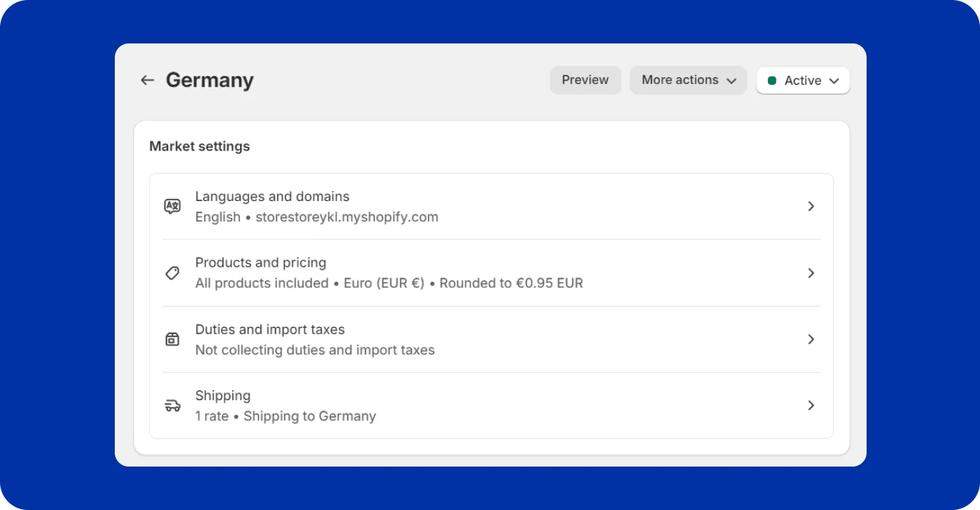Open Products and pricing settings
980x510 pixels.
260,263
